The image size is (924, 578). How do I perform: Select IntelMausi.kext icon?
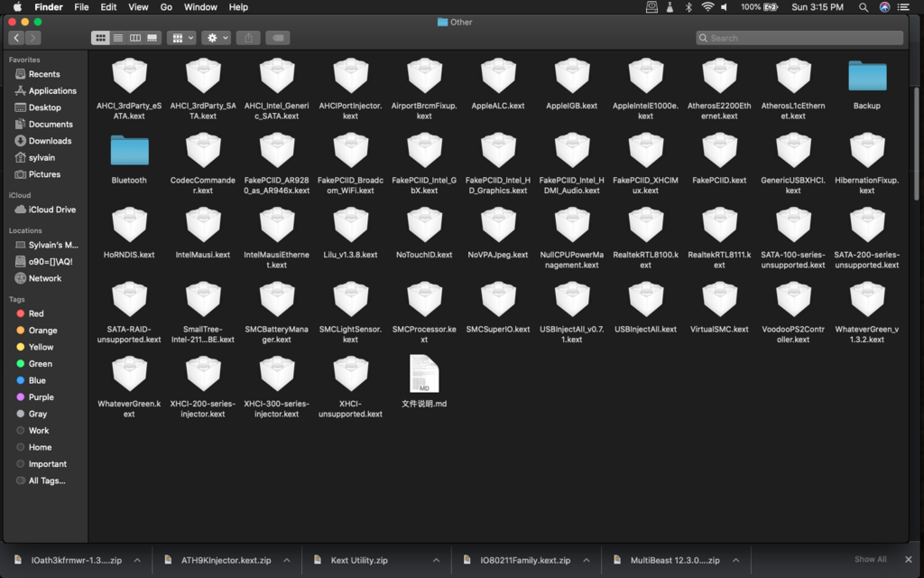pos(203,226)
